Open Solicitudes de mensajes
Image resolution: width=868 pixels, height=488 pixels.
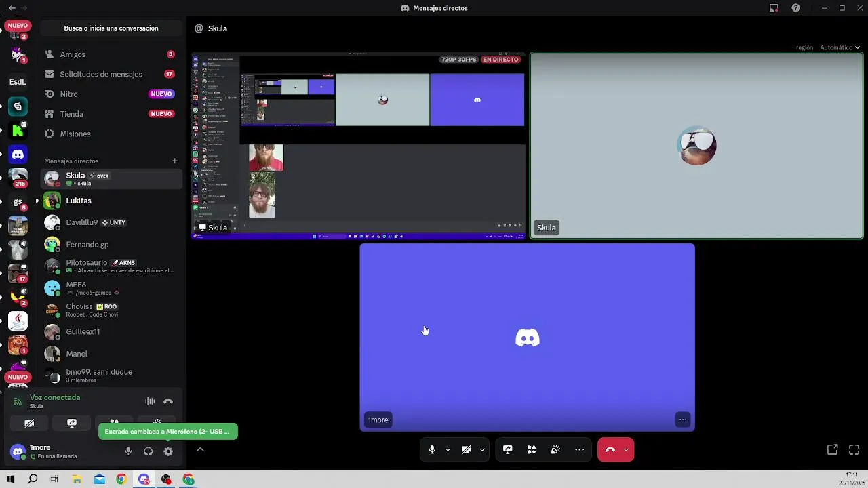point(111,74)
